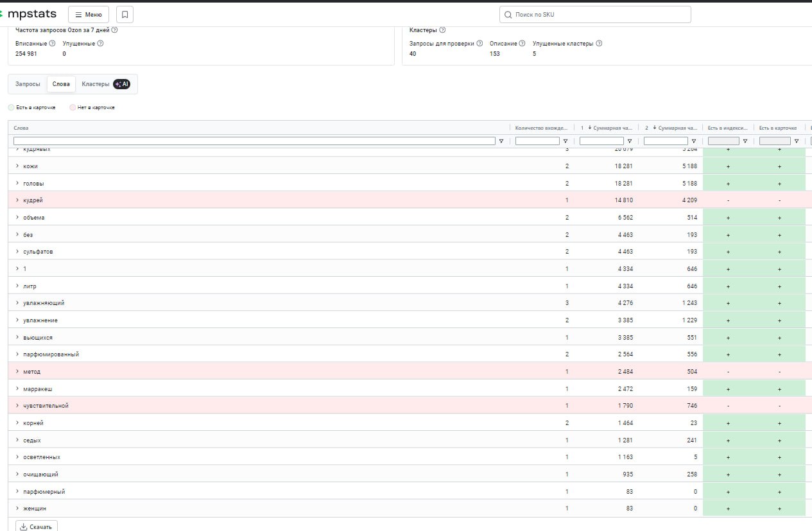Image resolution: width=812 pixels, height=531 pixels.
Task: Focus the Поиск по SKU search field
Action: [595, 14]
